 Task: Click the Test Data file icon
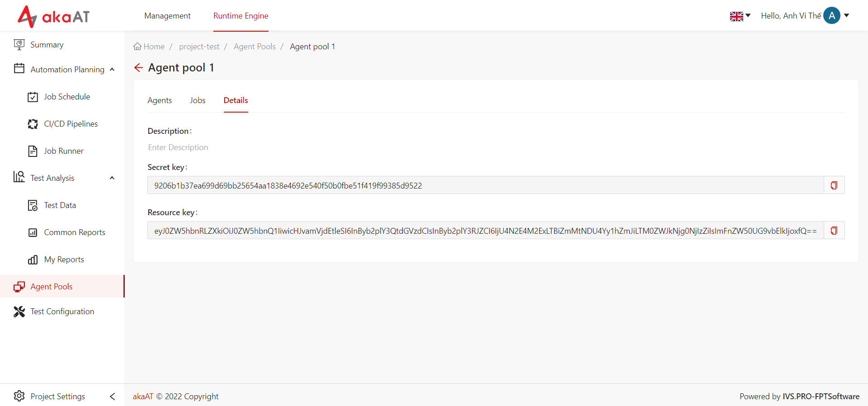33,205
